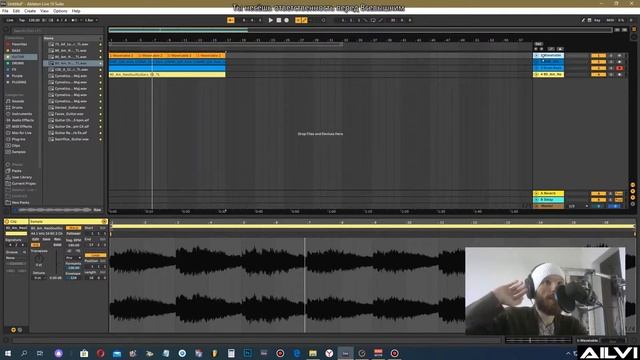Image resolution: width=640 pixels, height=360 pixels.
Task: Toggle the Key map mode switch
Action: (597, 20)
